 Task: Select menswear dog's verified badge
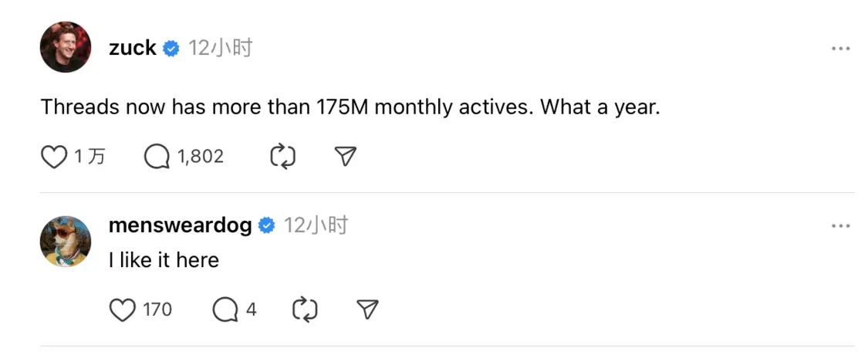coord(267,226)
